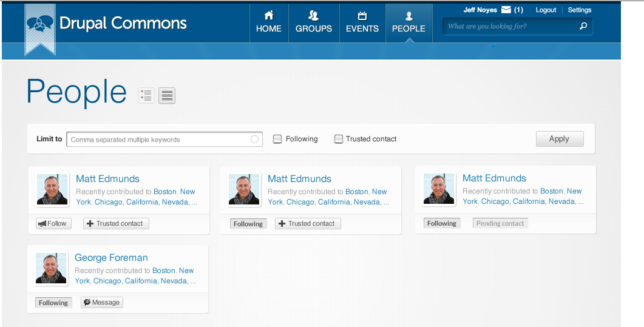Click the avatar in the Pending contact card

coord(439,189)
